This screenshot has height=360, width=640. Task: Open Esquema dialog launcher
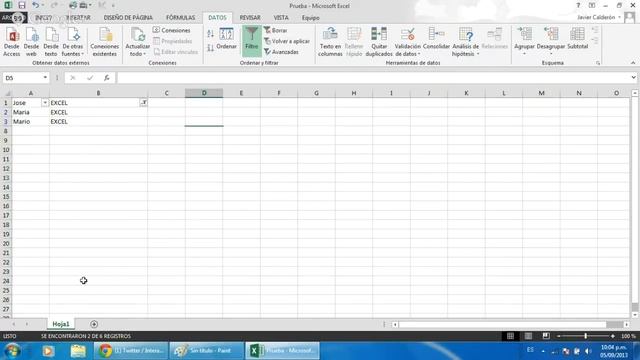pyautogui.click(x=598, y=63)
